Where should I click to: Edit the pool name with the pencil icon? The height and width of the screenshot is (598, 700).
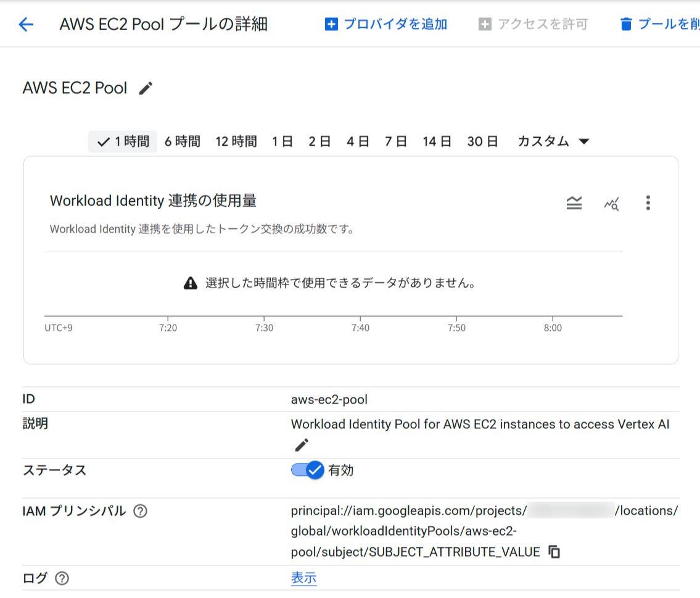(x=145, y=88)
